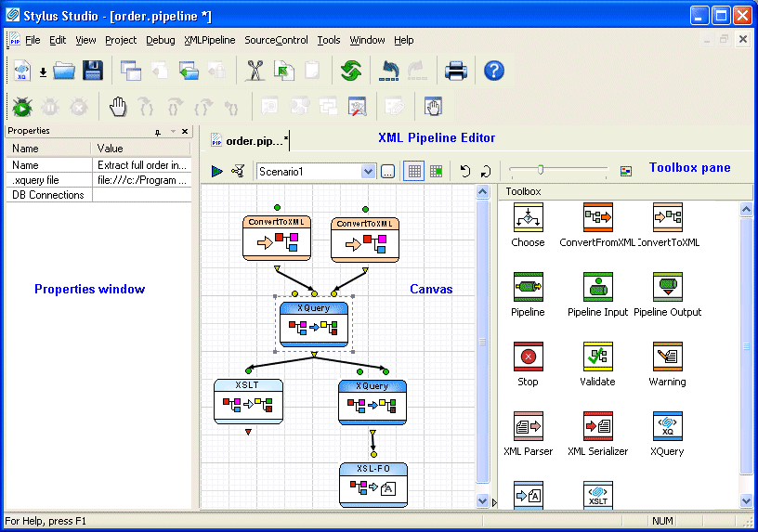This screenshot has height=532, width=758.
Task: Run the pipeline with the green play arrow
Action: pyautogui.click(x=216, y=171)
